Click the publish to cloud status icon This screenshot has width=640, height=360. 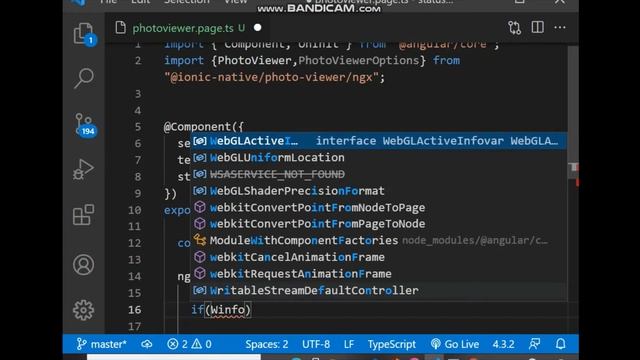click(x=147, y=344)
